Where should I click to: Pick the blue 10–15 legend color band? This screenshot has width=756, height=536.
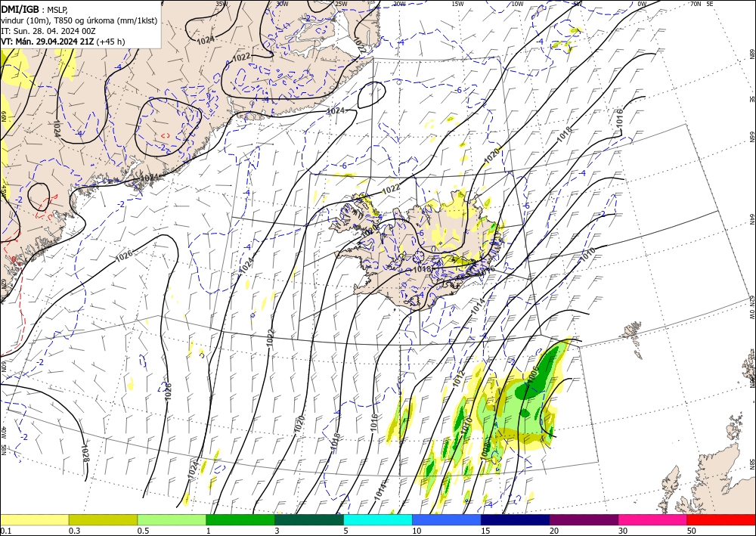click(447, 519)
